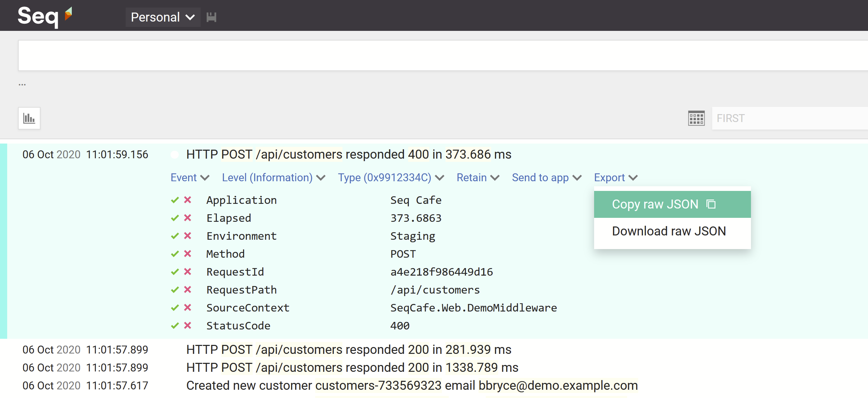Exclude events with RequestId via red X
868x398 pixels.
[x=187, y=272]
